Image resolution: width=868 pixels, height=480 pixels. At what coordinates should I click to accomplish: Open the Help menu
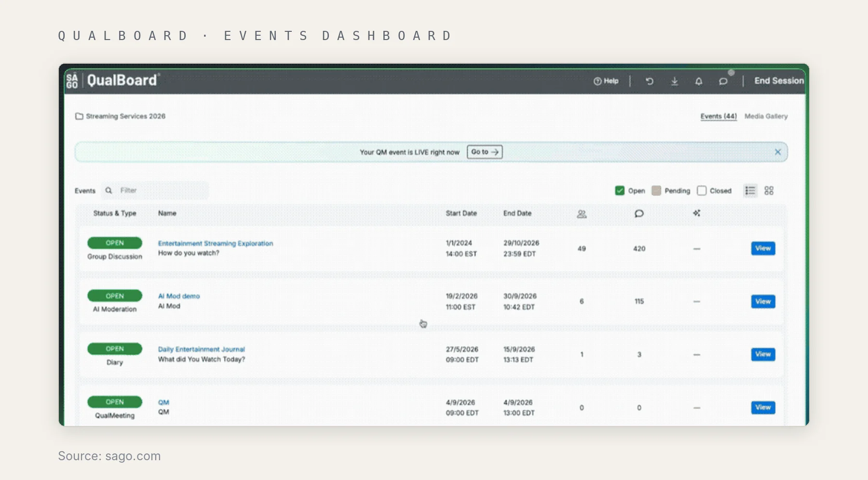pyautogui.click(x=606, y=81)
